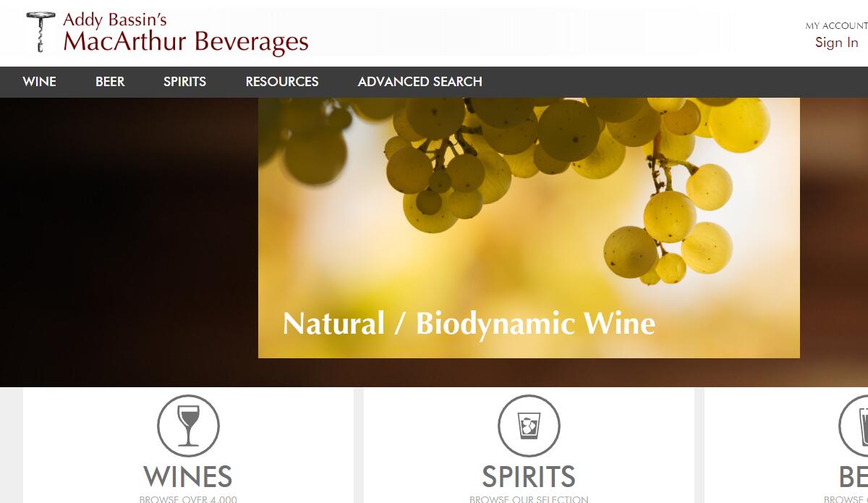Open the WINE menu
The image size is (868, 503).
click(x=39, y=82)
